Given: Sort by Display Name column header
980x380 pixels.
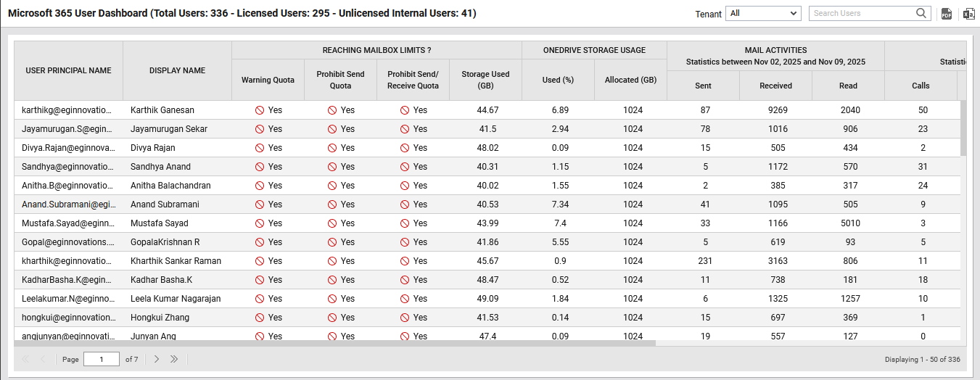Looking at the screenshot, I should tap(177, 70).
